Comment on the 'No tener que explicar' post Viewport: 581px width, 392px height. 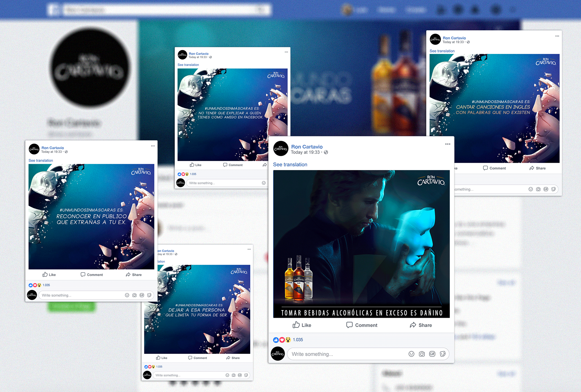click(233, 165)
